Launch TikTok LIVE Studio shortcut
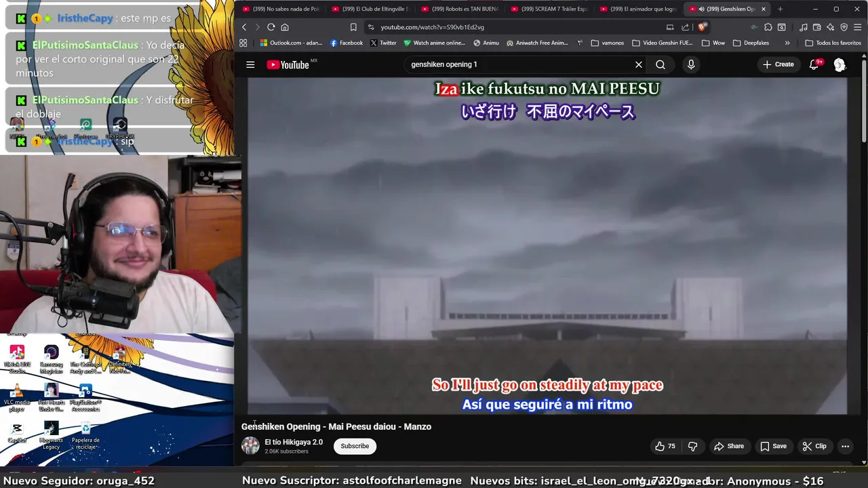This screenshot has width=868, height=488. coord(17,359)
